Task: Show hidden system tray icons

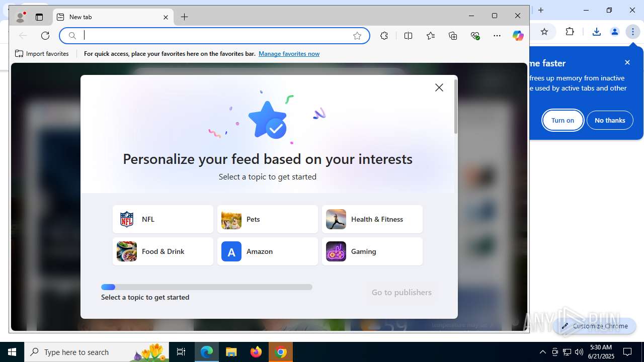Action: [542, 352]
